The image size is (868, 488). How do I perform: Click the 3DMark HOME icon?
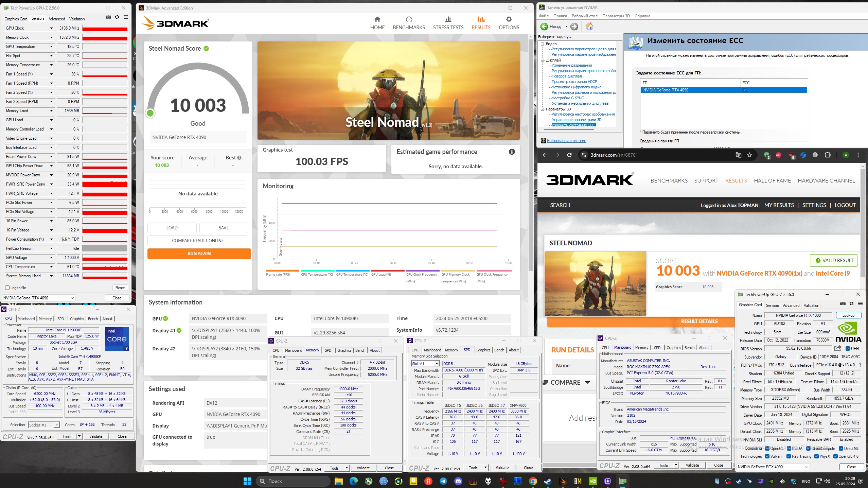[x=377, y=19]
